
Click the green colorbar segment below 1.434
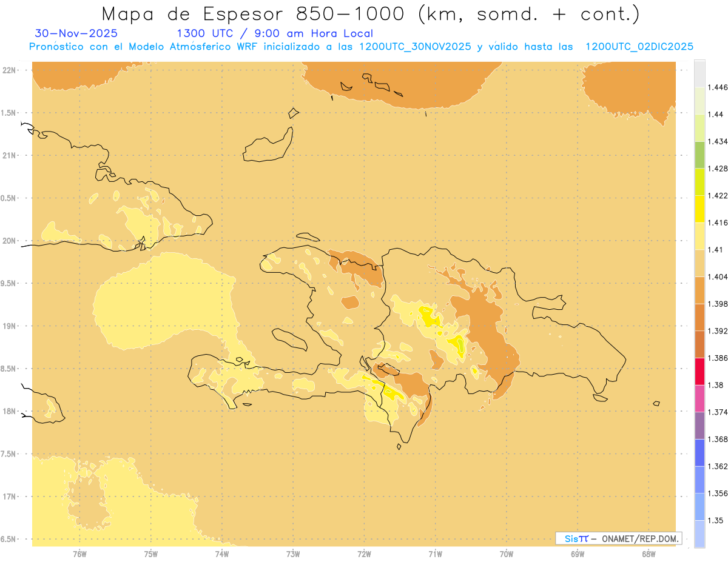pos(699,155)
